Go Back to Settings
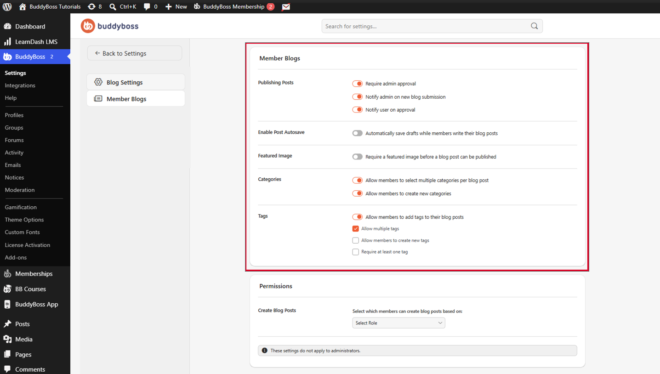Image resolution: width=660 pixels, height=374 pixels. 135,53
